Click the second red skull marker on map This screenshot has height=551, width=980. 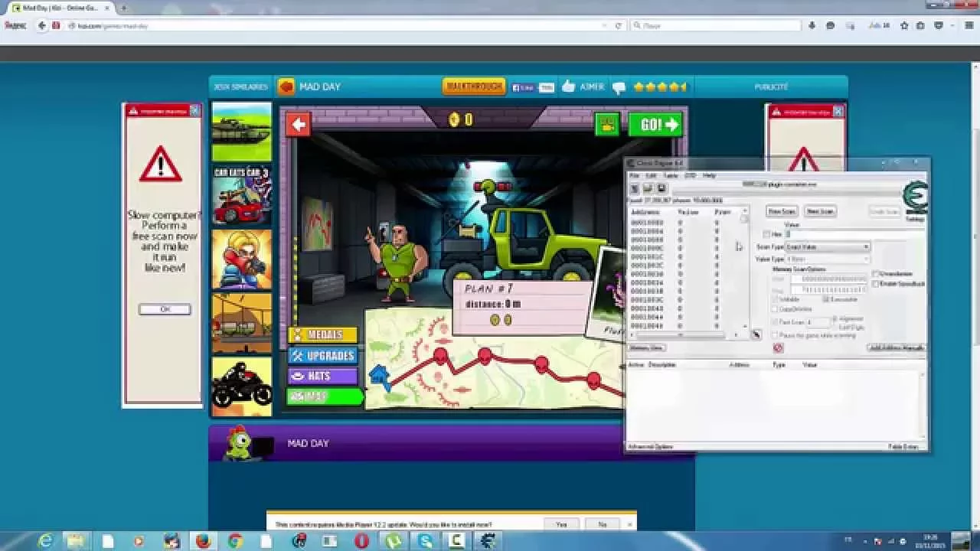(485, 355)
